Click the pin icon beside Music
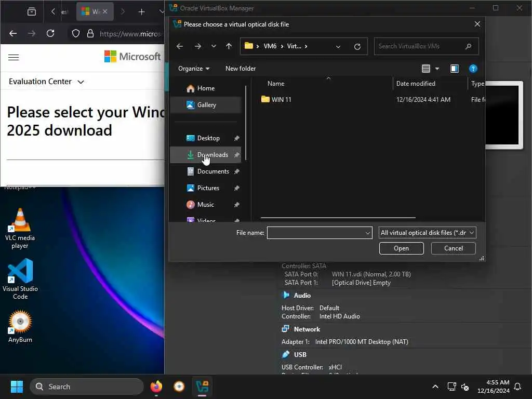This screenshot has height=399, width=532. pos(237,205)
